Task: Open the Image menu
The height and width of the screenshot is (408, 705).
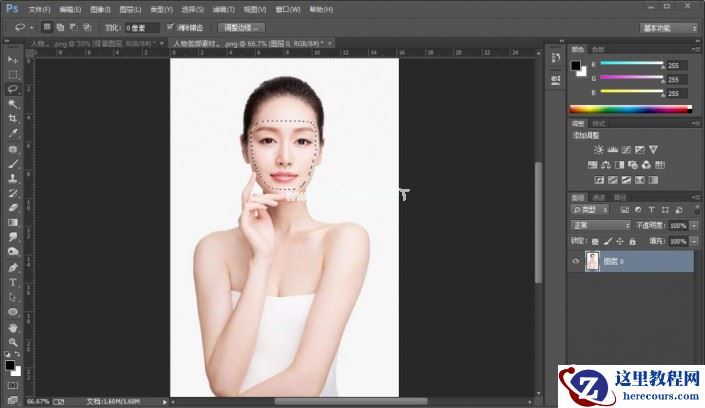Action: 100,9
